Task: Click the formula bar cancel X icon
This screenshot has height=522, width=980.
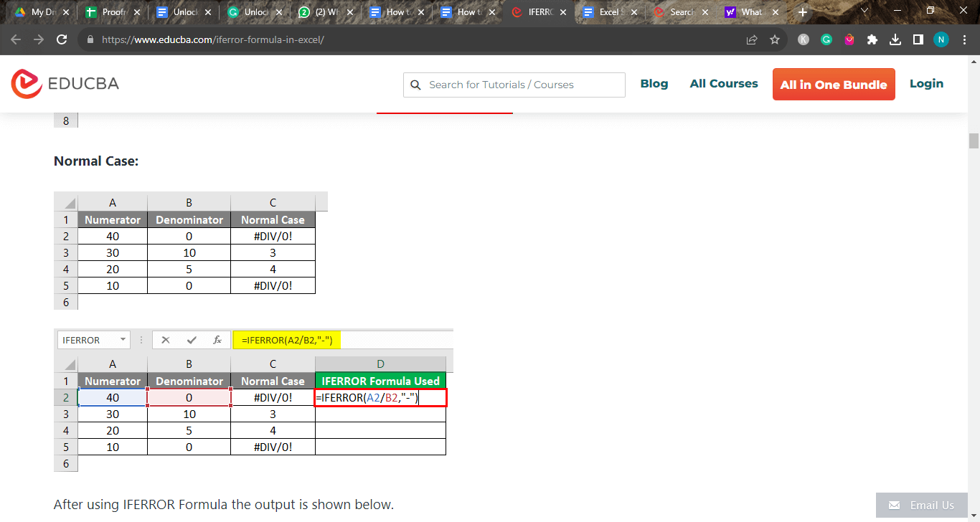Action: (166, 340)
